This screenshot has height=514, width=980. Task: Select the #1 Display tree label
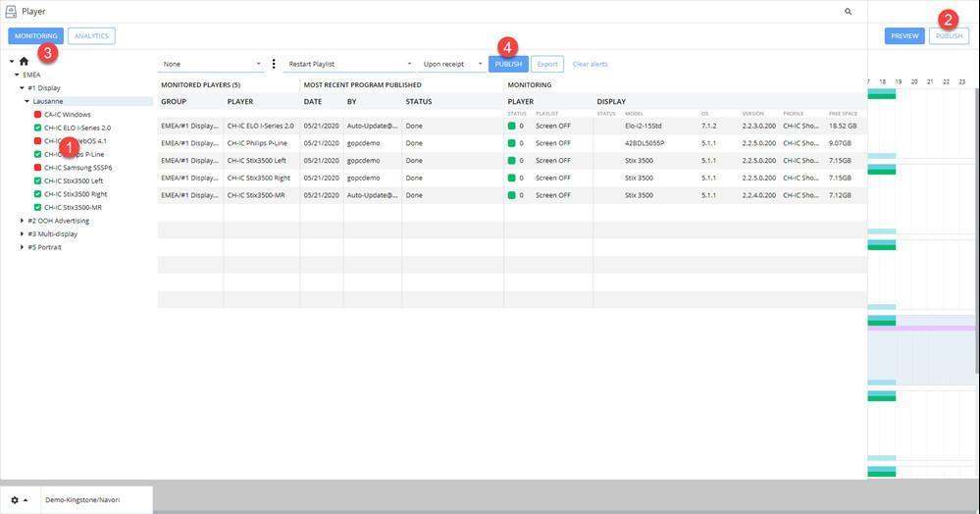pos(44,88)
